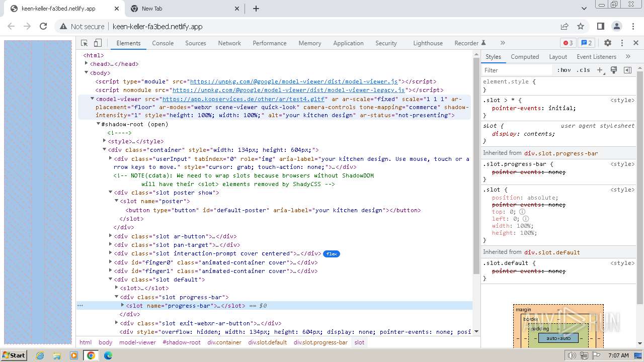Image resolution: width=644 pixels, height=362 pixels.
Task: Show the 2 issues badge
Action: [x=587, y=43]
